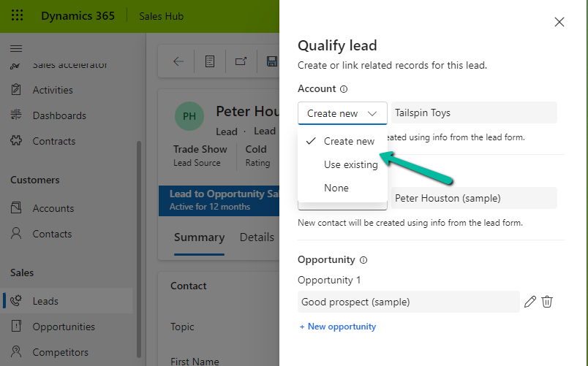Go to Accounts in the sidebar

(53, 208)
